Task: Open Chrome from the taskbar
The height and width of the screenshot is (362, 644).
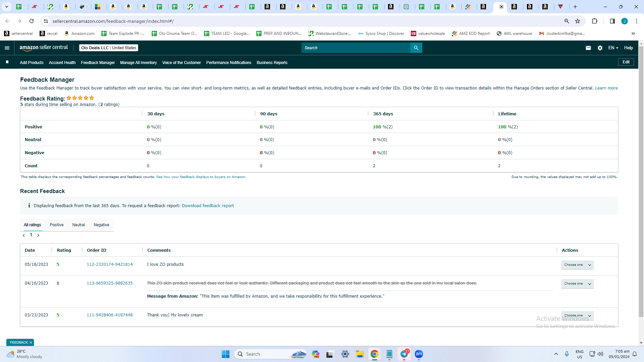Action: click(374, 354)
